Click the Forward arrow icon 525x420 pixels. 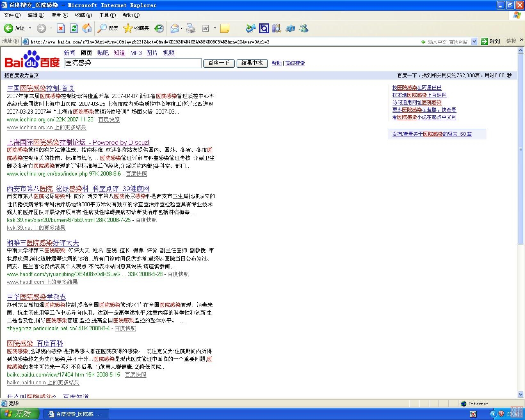tap(41, 28)
